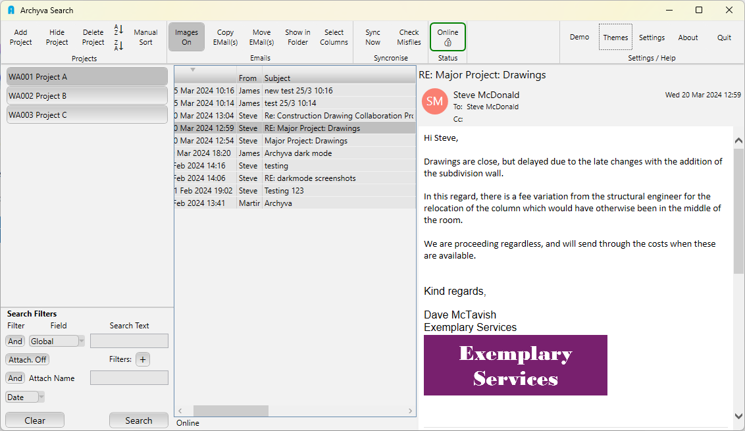Click Quit
The image size is (745, 431).
pyautogui.click(x=724, y=37)
